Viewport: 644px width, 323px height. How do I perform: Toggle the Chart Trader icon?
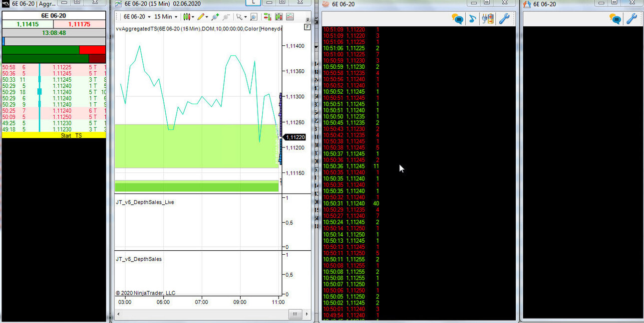(268, 16)
